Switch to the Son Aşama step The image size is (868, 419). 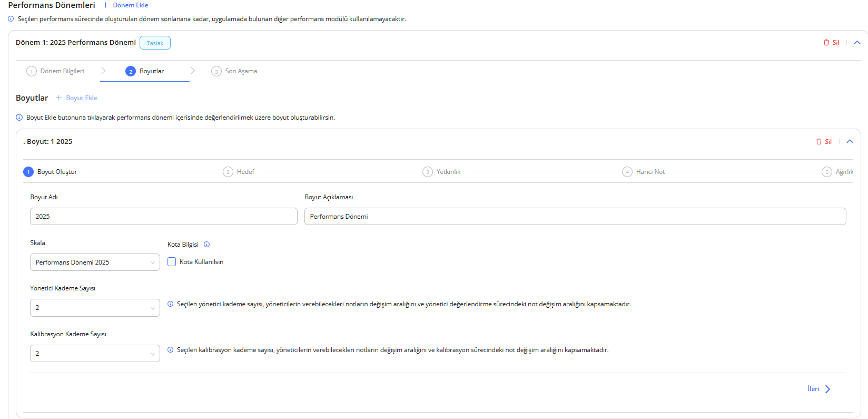[234, 71]
